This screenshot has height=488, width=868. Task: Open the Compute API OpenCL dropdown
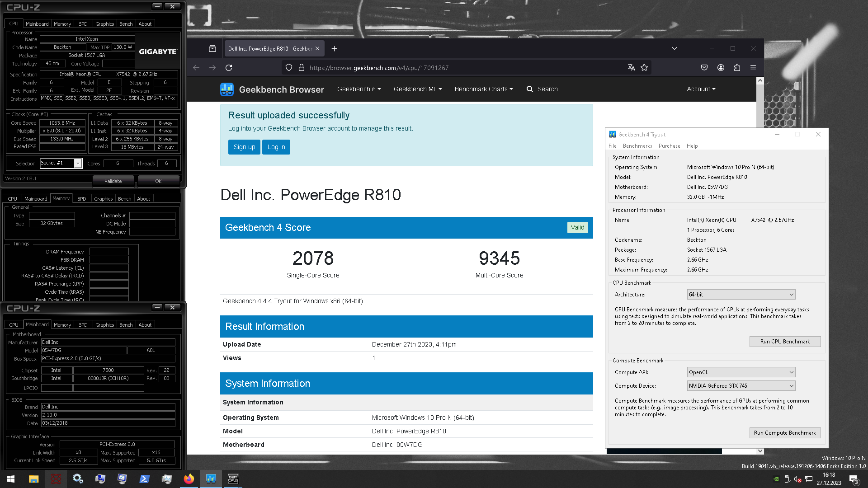click(x=741, y=372)
